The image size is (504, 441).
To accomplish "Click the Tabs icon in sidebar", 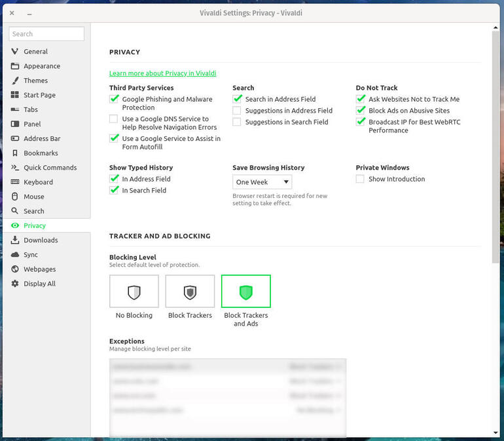I will 15,109.
